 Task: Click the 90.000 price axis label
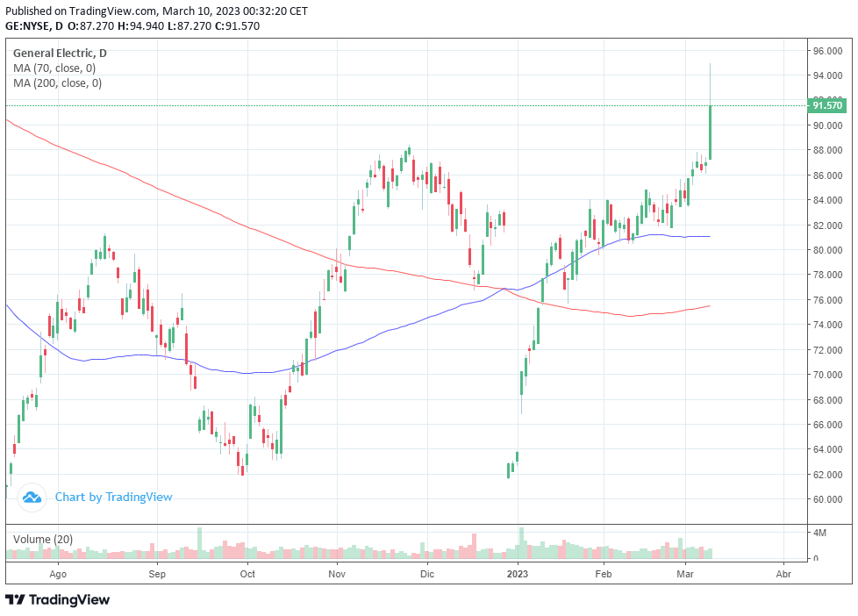click(x=827, y=125)
